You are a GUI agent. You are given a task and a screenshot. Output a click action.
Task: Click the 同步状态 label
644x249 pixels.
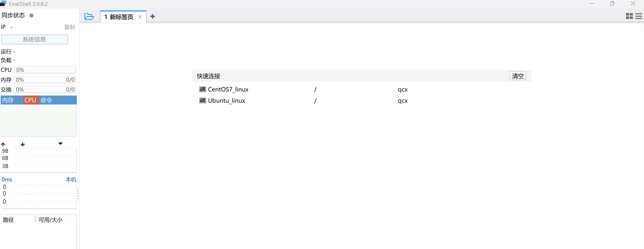coord(13,15)
